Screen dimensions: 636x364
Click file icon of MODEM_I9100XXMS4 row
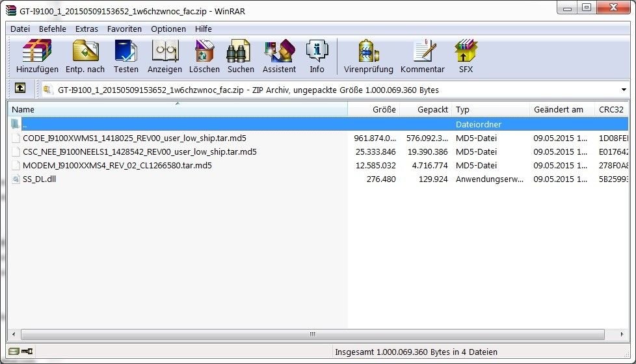[16, 165]
